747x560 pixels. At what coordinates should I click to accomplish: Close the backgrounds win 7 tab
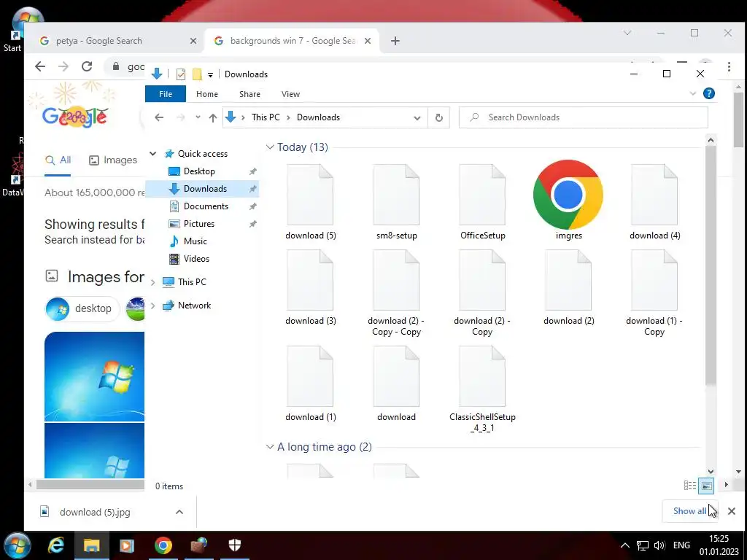(368, 41)
